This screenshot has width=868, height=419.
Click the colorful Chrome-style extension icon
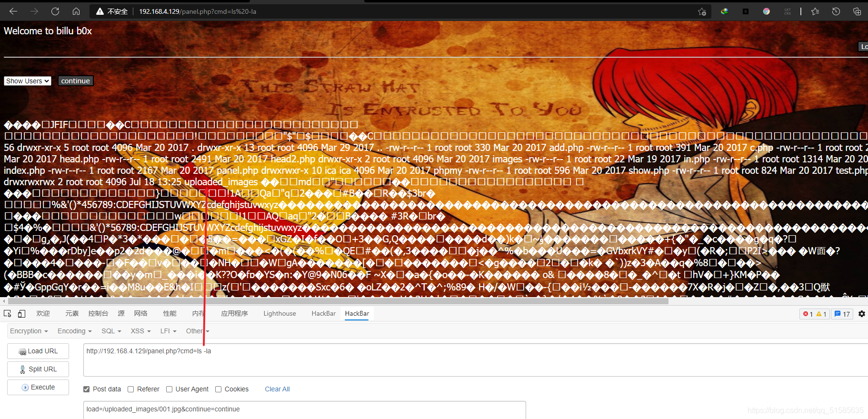(x=766, y=11)
